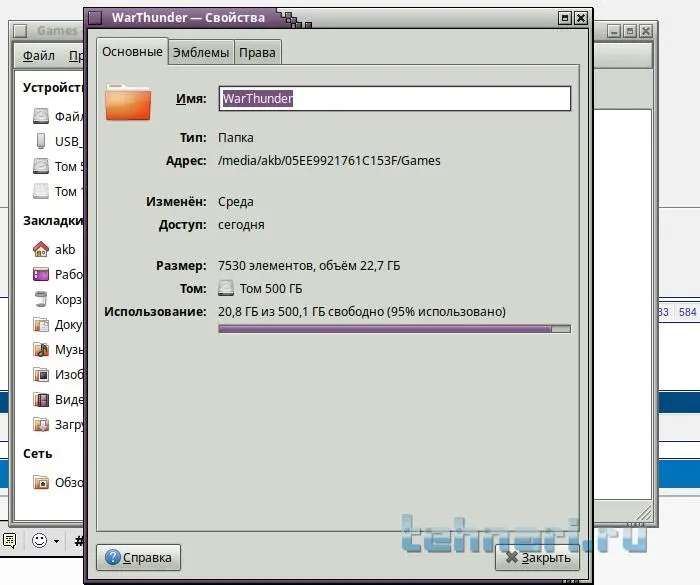Viewport: 700px width, 585px height.
Task: Click the Games window menu icon in title bar
Action: click(20, 31)
